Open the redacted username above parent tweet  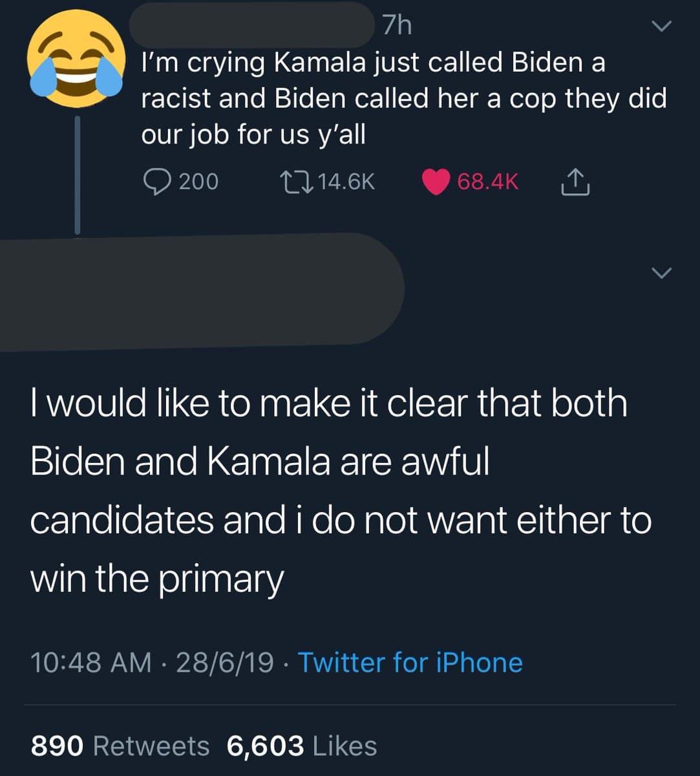pos(252,25)
